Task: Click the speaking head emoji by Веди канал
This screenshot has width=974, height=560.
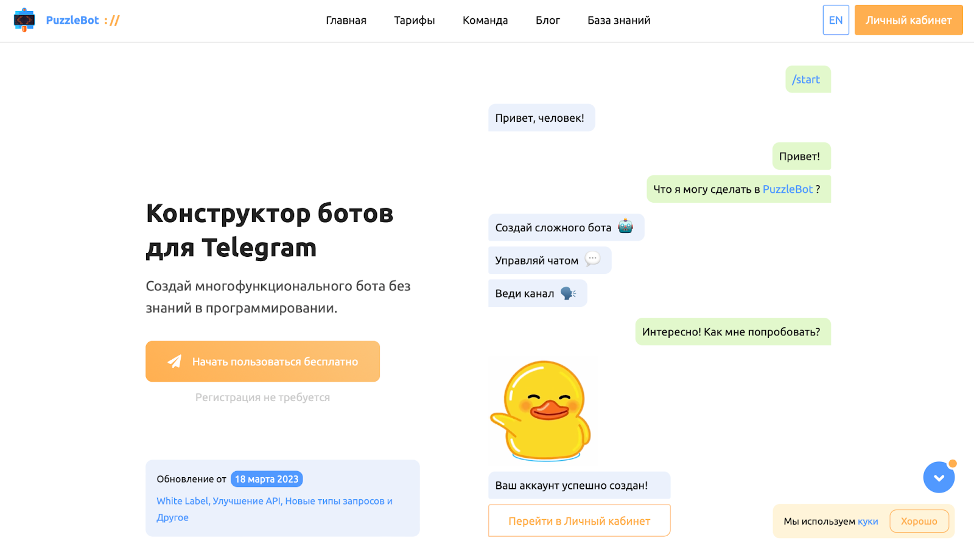Action: coord(568,293)
